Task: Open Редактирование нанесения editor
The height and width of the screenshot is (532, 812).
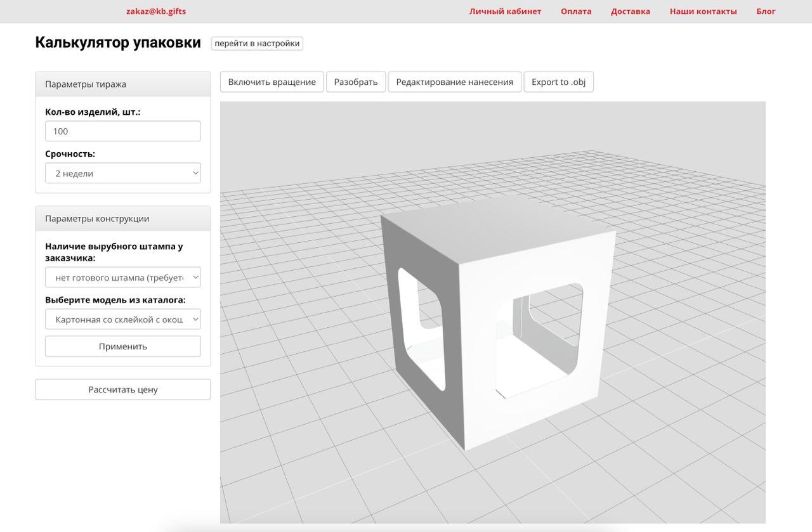Action: click(x=454, y=82)
